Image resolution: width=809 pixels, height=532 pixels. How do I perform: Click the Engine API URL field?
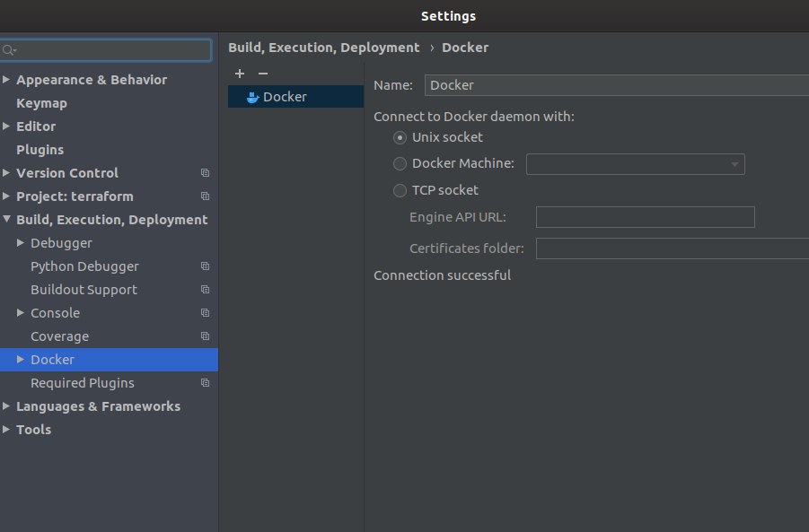click(x=645, y=217)
